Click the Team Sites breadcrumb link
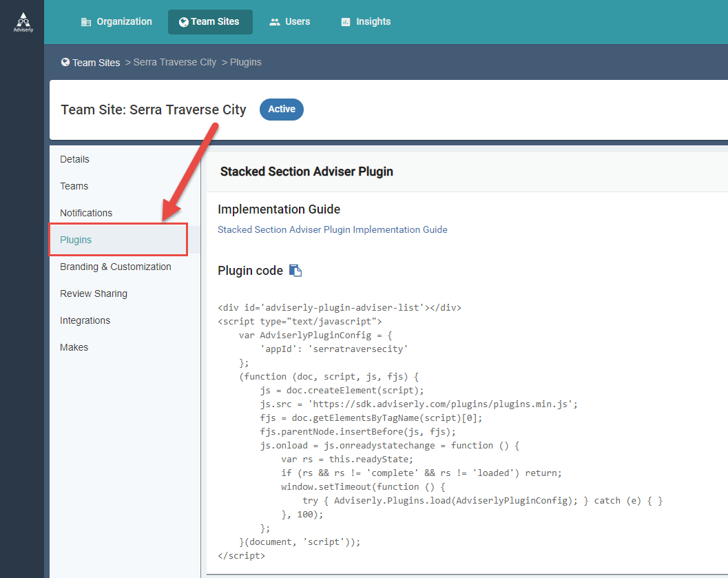 click(x=96, y=63)
